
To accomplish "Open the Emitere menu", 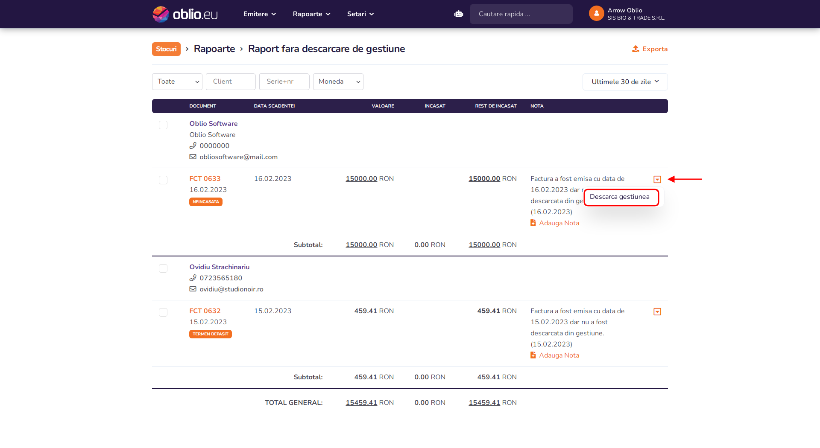I will pyautogui.click(x=259, y=14).
